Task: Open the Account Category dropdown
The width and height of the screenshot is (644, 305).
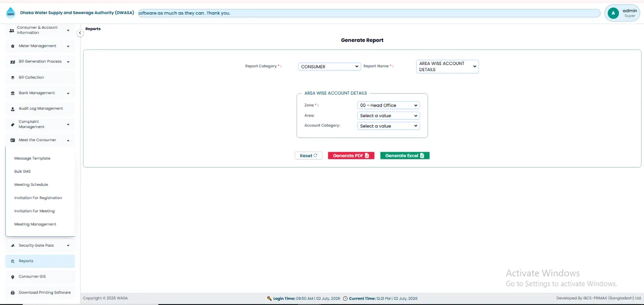Action: [388, 126]
